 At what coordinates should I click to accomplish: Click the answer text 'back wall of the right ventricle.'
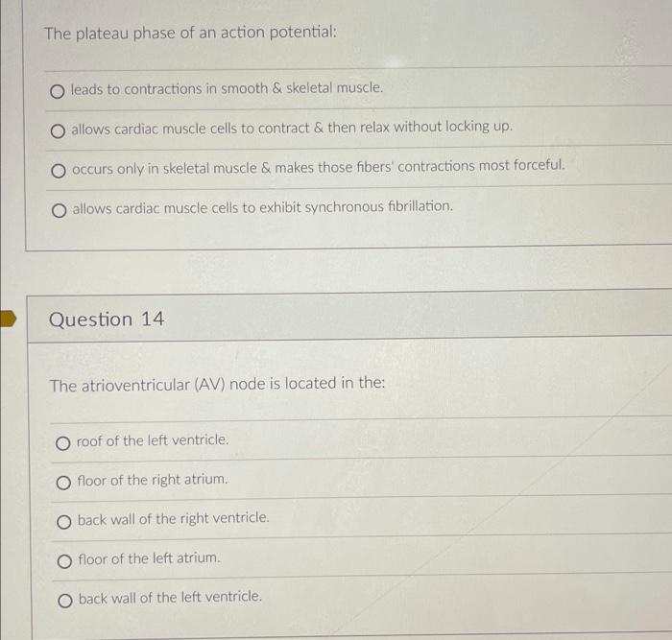click(174, 519)
